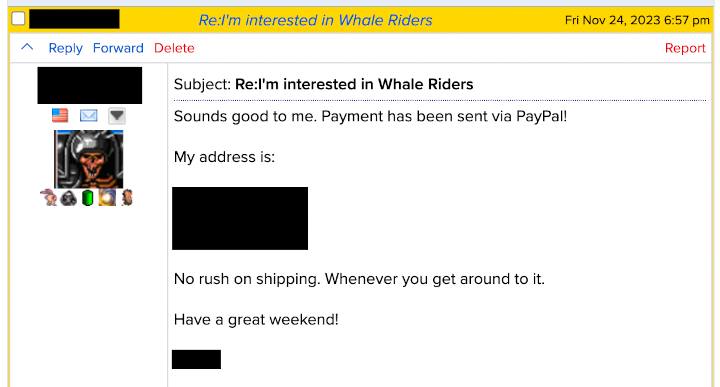Delete this message
Viewport: 720px width, 387px height.
click(x=174, y=48)
